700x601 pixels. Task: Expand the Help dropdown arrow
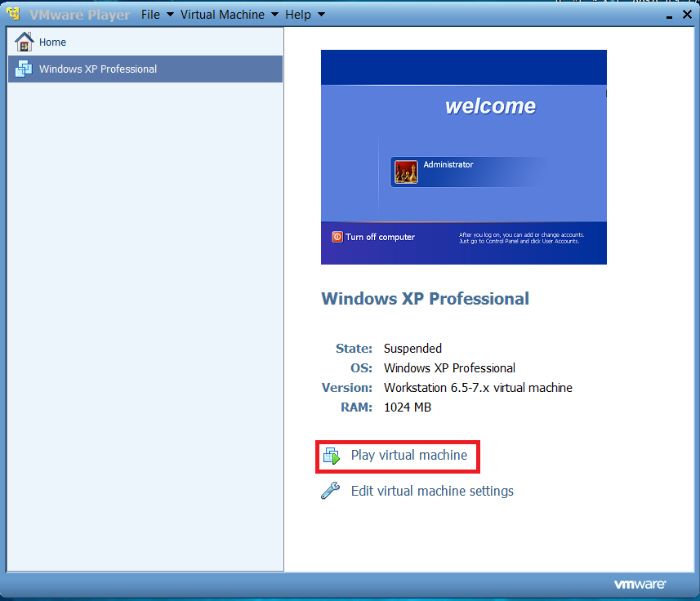coord(322,15)
